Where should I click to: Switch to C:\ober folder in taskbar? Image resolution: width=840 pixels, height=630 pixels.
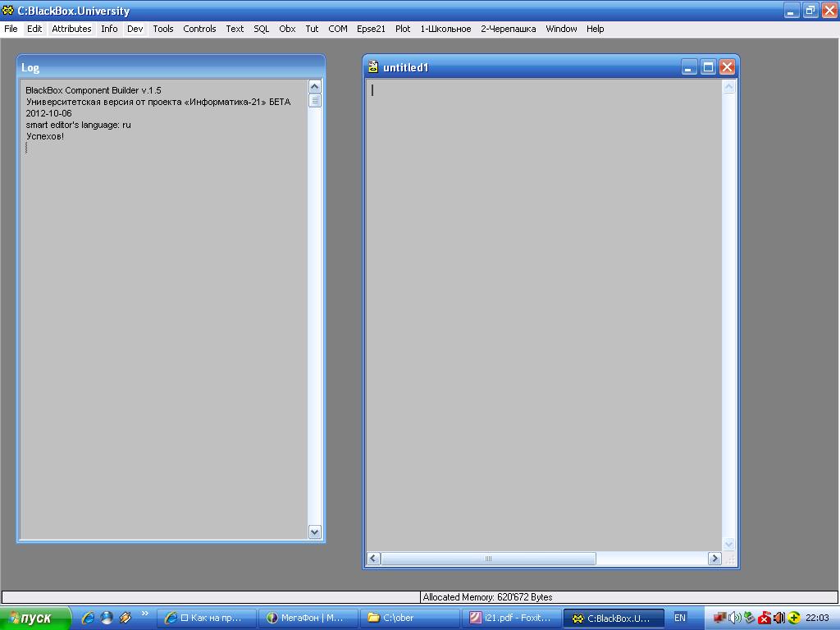pyautogui.click(x=410, y=618)
